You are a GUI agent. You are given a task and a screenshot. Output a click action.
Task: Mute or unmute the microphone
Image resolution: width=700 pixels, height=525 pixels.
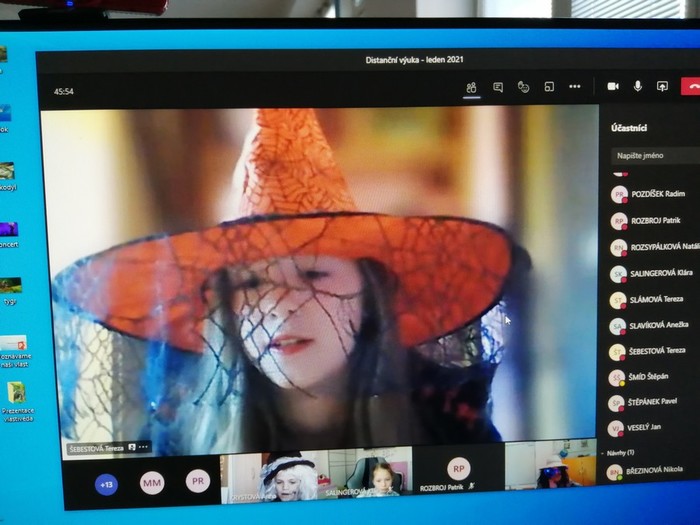click(x=638, y=87)
